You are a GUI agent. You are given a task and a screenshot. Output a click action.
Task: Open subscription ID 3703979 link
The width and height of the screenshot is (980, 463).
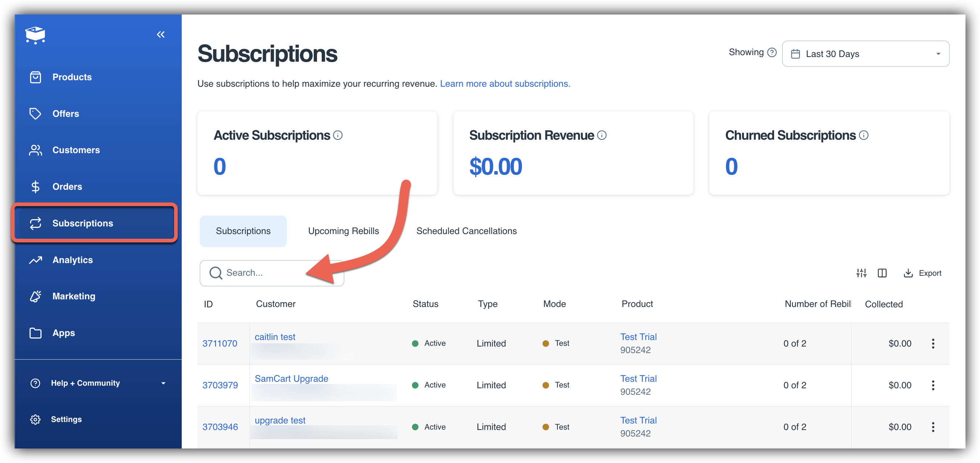pos(220,385)
